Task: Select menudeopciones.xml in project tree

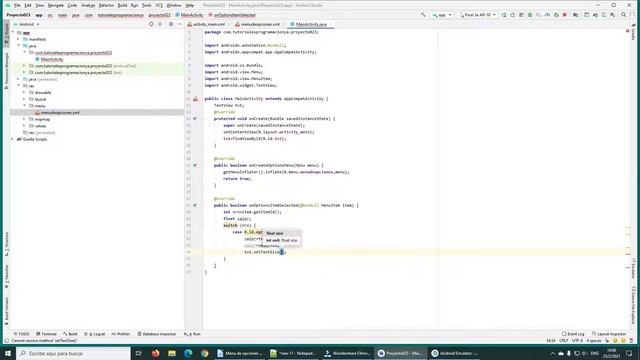Action: [x=60, y=112]
